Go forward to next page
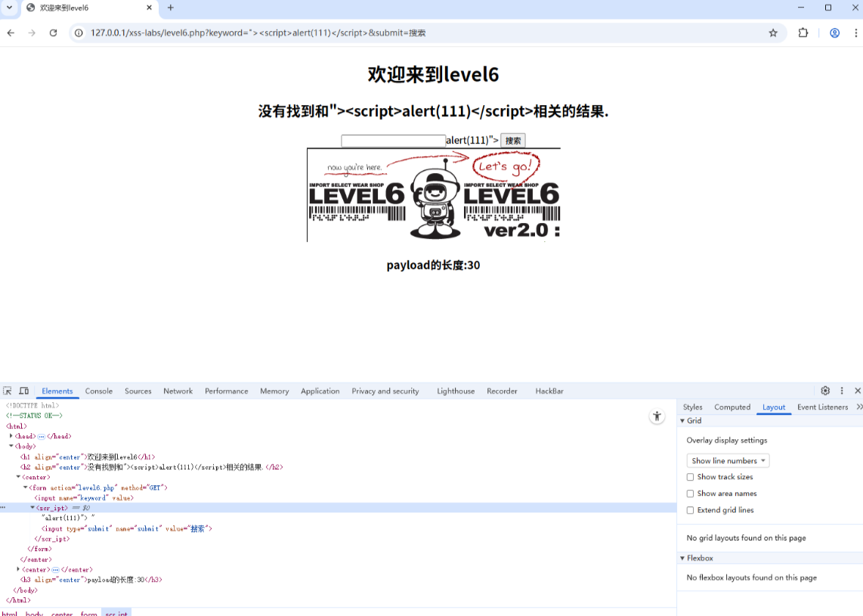 coord(32,33)
